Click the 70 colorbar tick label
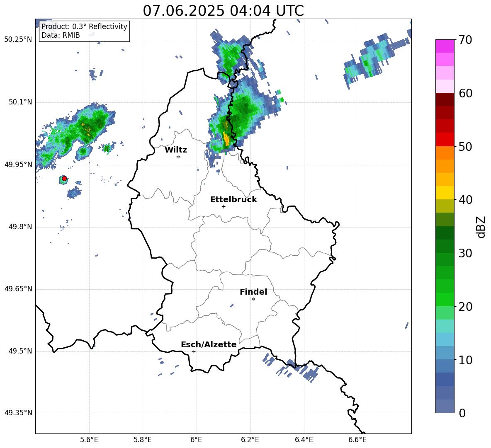This screenshot has width=491, height=448. point(465,40)
